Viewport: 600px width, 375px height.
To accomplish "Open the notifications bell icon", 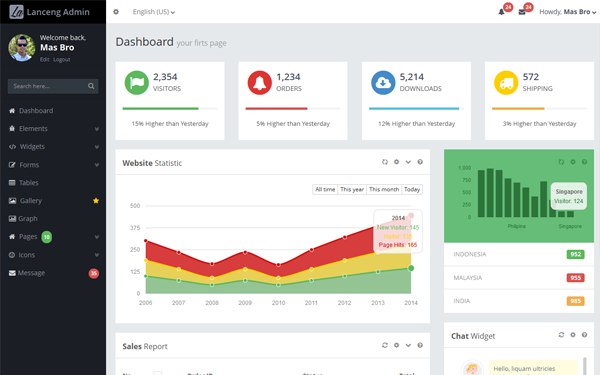I will click(501, 12).
